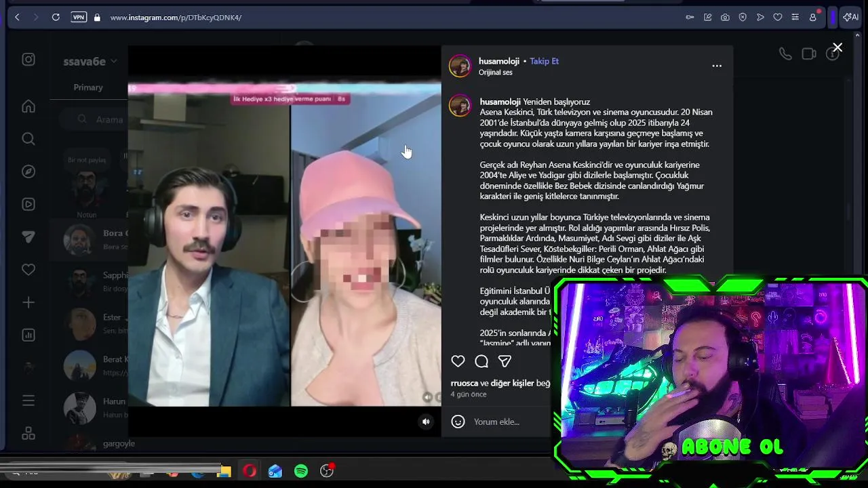Open Notifications heart icon in sidebar
The height and width of the screenshot is (488, 868).
point(28,270)
